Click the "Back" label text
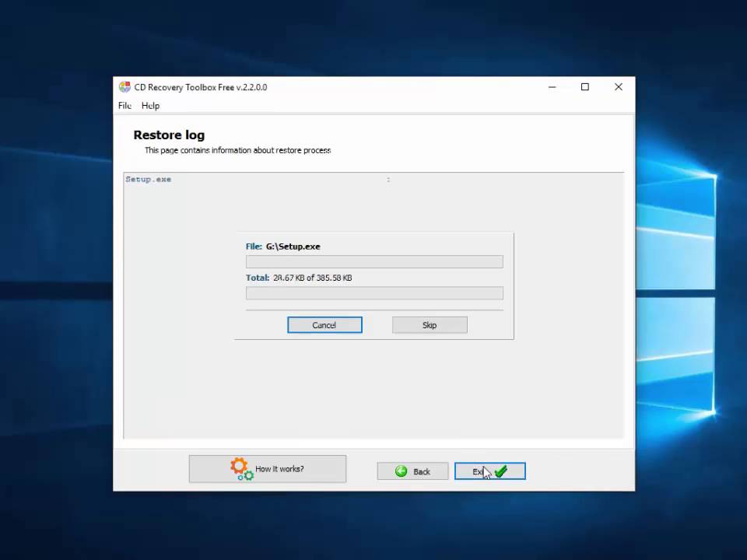 coord(422,471)
